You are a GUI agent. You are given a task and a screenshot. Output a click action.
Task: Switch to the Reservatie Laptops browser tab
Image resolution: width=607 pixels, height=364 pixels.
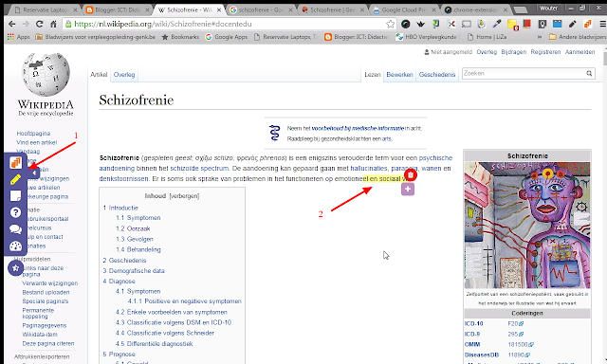(46, 10)
